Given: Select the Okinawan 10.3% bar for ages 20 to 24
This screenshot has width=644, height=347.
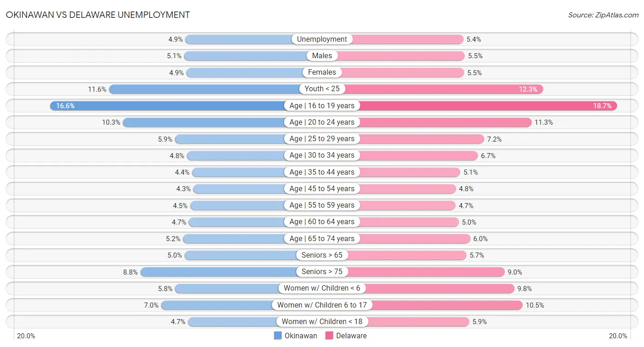Looking at the screenshot, I should (203, 122).
